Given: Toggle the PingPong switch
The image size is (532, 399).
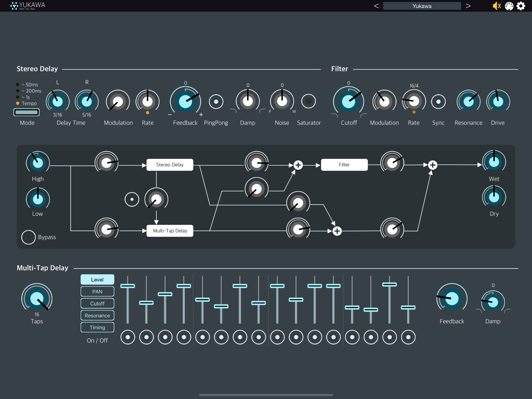Looking at the screenshot, I should pos(216,102).
